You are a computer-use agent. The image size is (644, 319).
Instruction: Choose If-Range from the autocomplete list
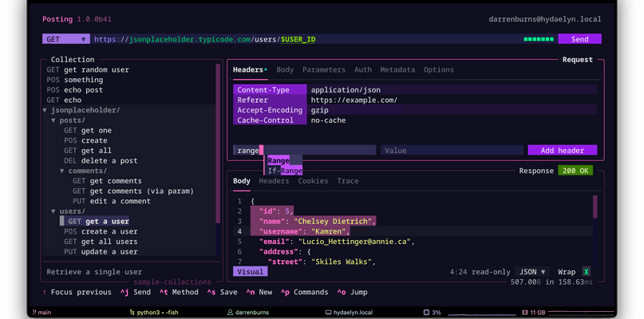pos(285,171)
